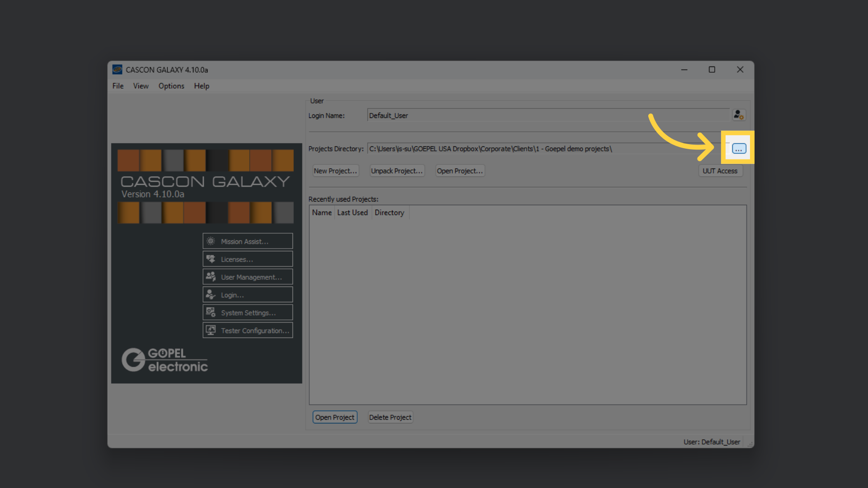Sort recent projects by Directory column
The image size is (868, 488).
pyautogui.click(x=390, y=212)
